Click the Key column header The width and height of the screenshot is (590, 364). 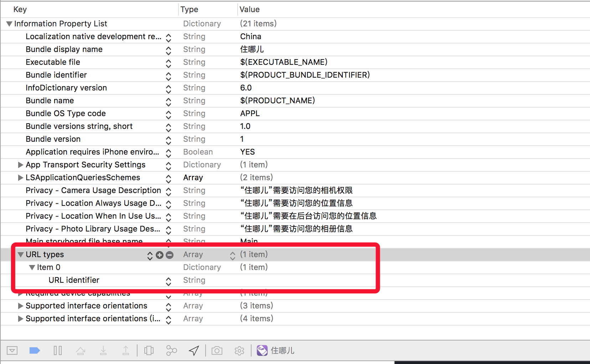pyautogui.click(x=20, y=10)
